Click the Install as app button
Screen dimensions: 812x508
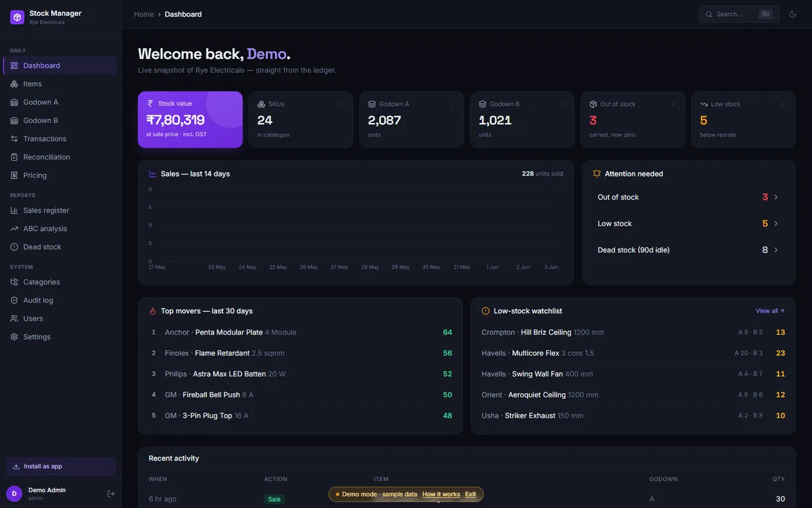click(x=60, y=466)
